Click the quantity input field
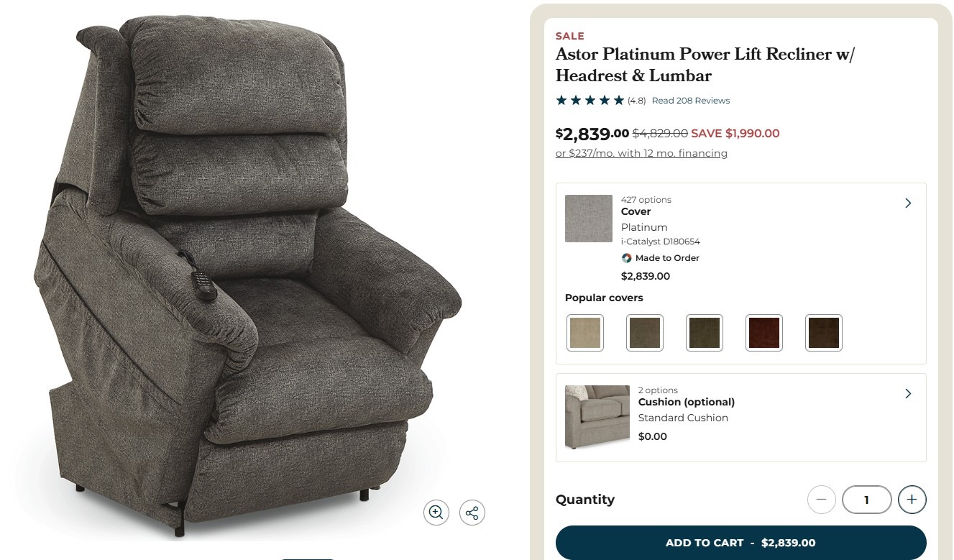Screen dimensions: 954x560 (x=867, y=500)
